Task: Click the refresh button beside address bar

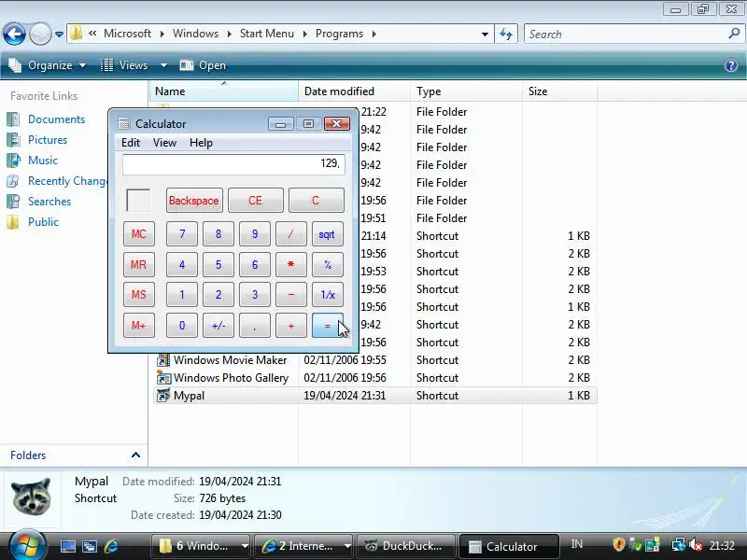Action: (x=506, y=34)
